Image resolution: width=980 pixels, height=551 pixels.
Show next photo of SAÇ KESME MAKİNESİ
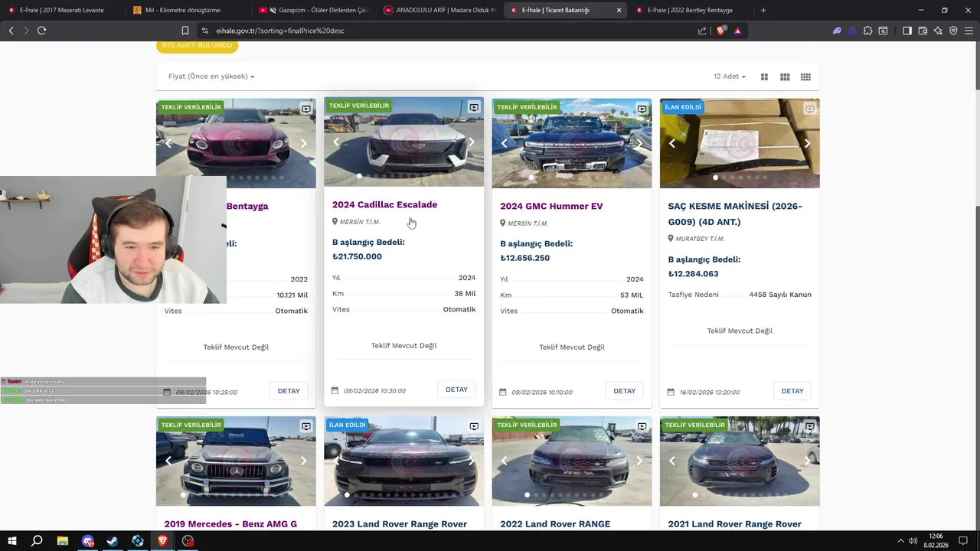tap(807, 143)
